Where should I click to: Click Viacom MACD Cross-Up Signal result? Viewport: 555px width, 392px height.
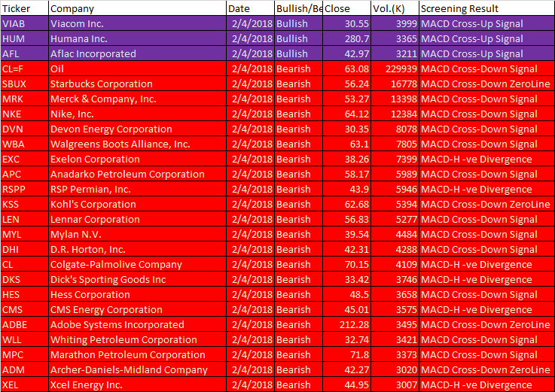[x=486, y=24]
